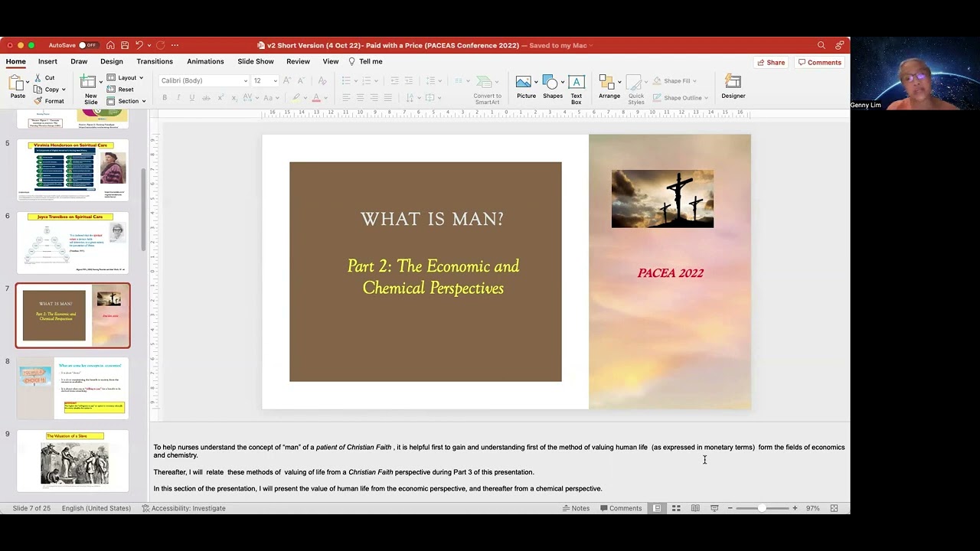This screenshot has width=980, height=551.
Task: Toggle the Notes pane
Action: (576, 508)
